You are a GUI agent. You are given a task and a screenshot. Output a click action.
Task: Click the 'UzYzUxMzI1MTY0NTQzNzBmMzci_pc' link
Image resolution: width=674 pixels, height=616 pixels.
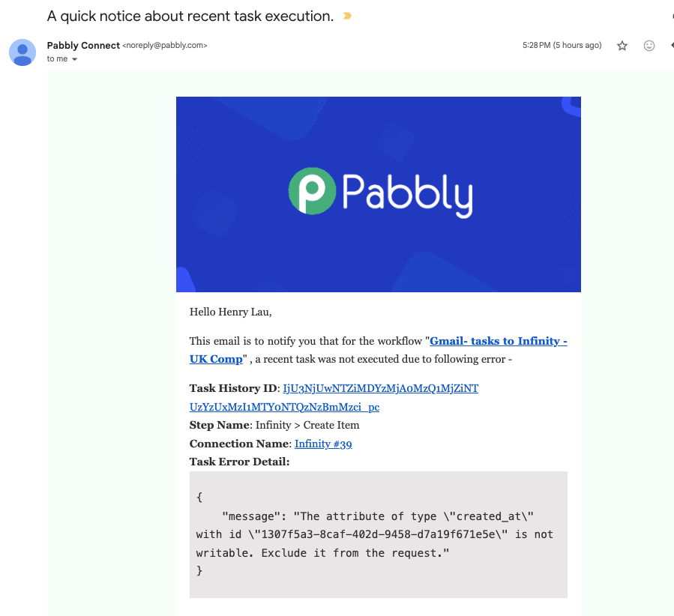click(285, 407)
